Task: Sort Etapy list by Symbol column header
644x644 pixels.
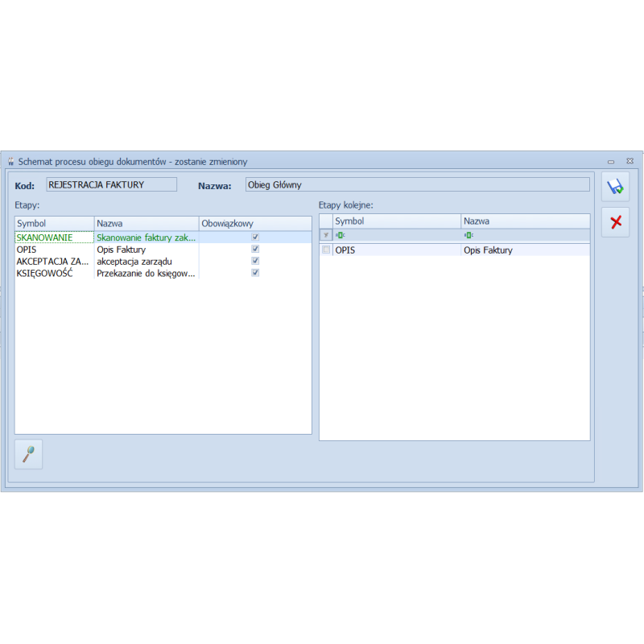Action: click(54, 223)
